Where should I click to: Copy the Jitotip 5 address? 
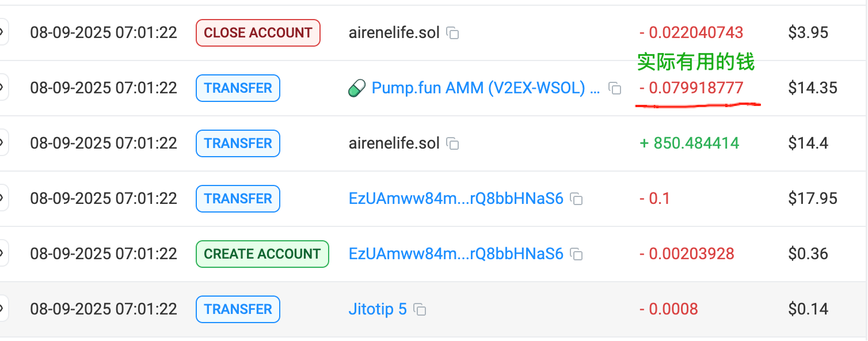420,310
